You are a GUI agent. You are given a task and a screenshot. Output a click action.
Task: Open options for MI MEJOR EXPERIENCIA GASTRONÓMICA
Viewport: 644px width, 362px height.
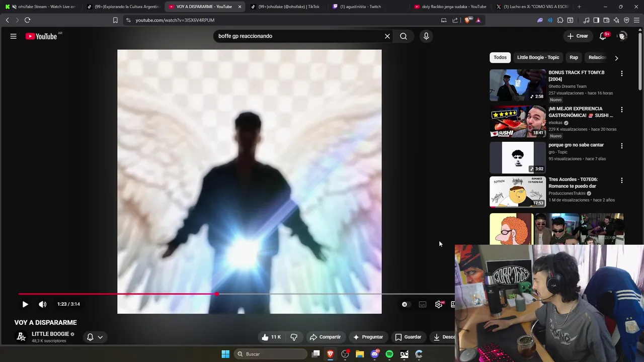click(622, 110)
